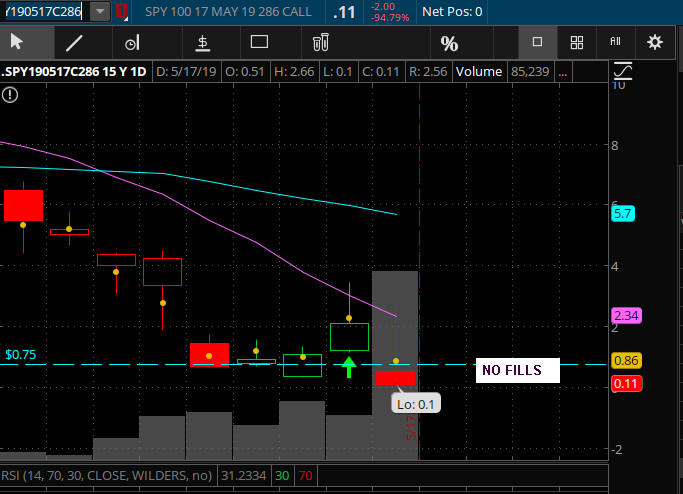Image resolution: width=683 pixels, height=494 pixels.
Task: Click the symbol entry field
Action: click(x=45, y=12)
